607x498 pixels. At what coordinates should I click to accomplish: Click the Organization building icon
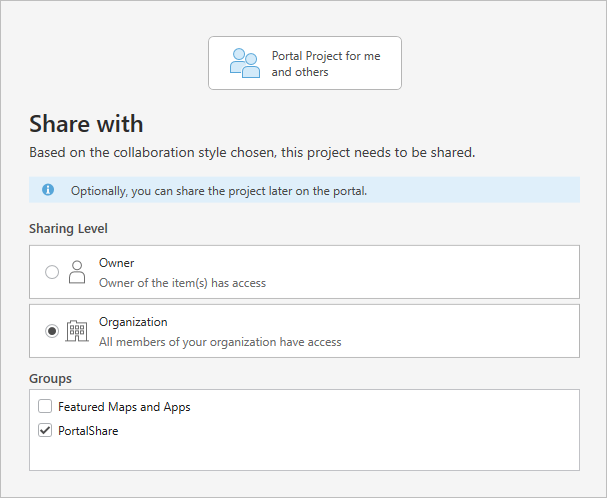pyautogui.click(x=77, y=331)
